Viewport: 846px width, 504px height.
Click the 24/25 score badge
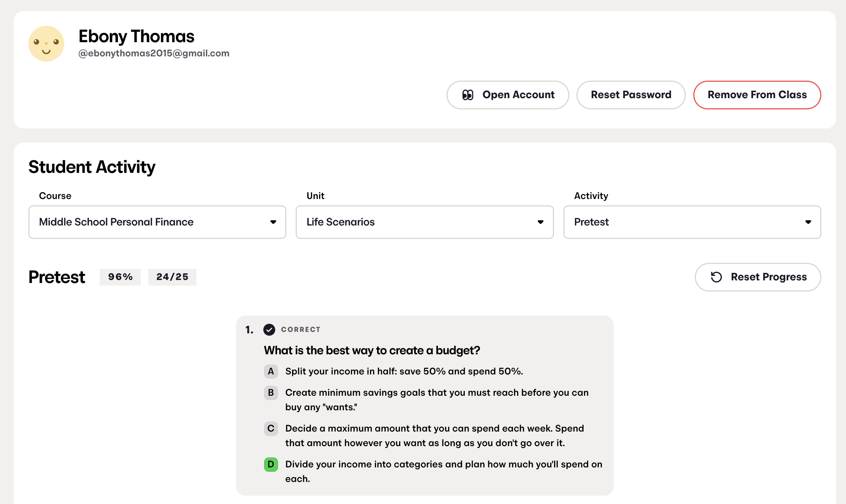pyautogui.click(x=172, y=277)
